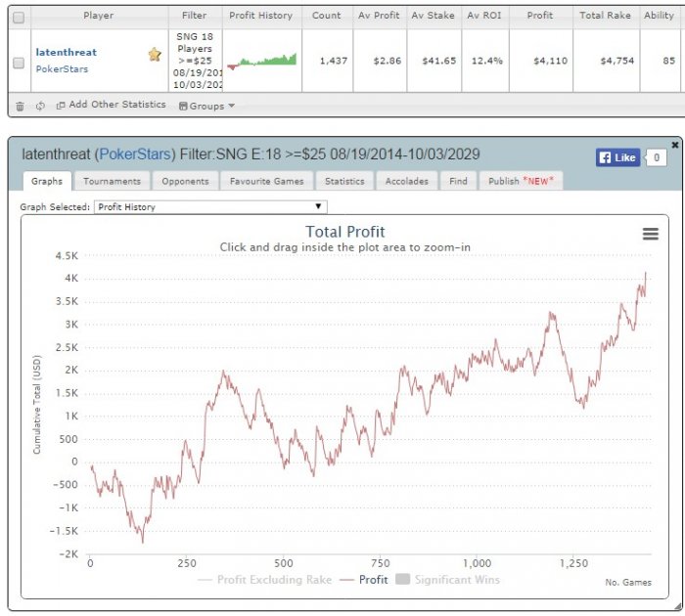
Task: Open the latenthreat player link
Action: (x=67, y=53)
